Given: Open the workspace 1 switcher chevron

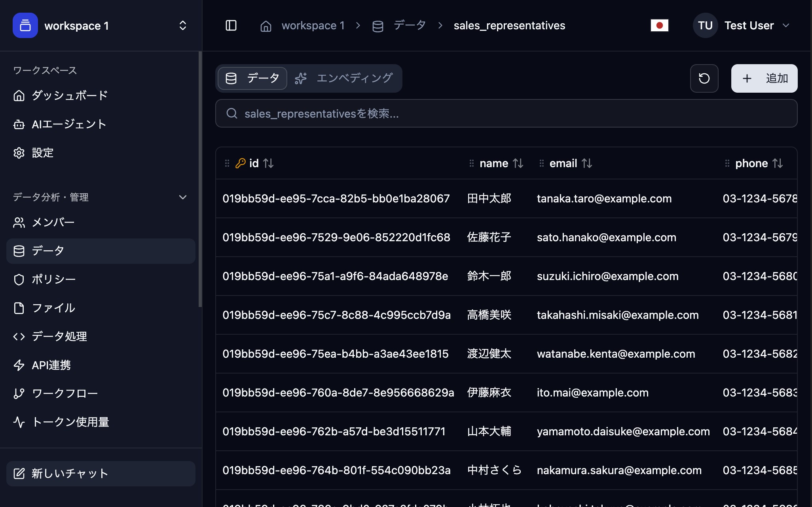Looking at the screenshot, I should coord(182,25).
